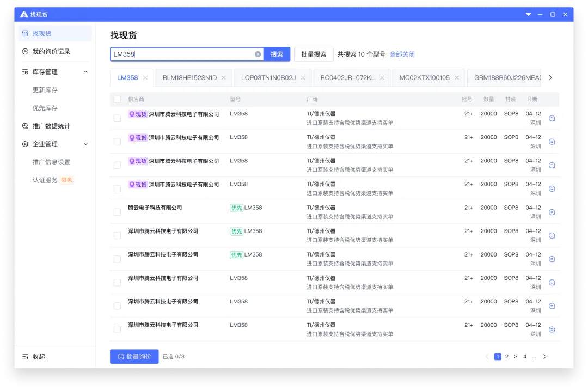
Task: Expand the 企业管理 section chevron
Action: coord(85,144)
